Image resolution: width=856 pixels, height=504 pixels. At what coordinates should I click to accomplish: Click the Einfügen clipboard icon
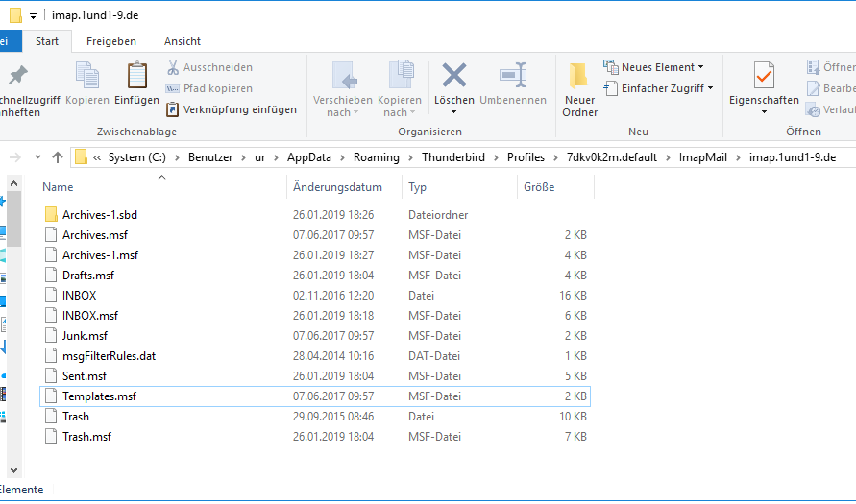click(x=136, y=77)
